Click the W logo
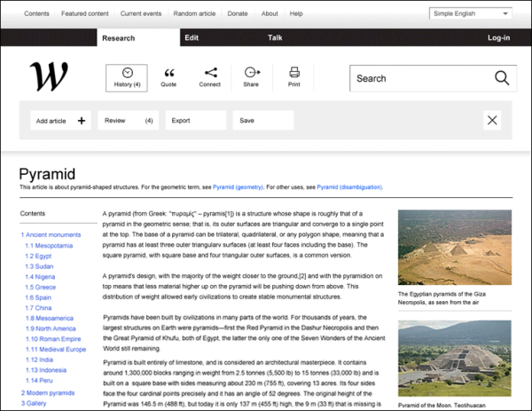Image resolution: width=532 pixels, height=411 pixels. 48,77
